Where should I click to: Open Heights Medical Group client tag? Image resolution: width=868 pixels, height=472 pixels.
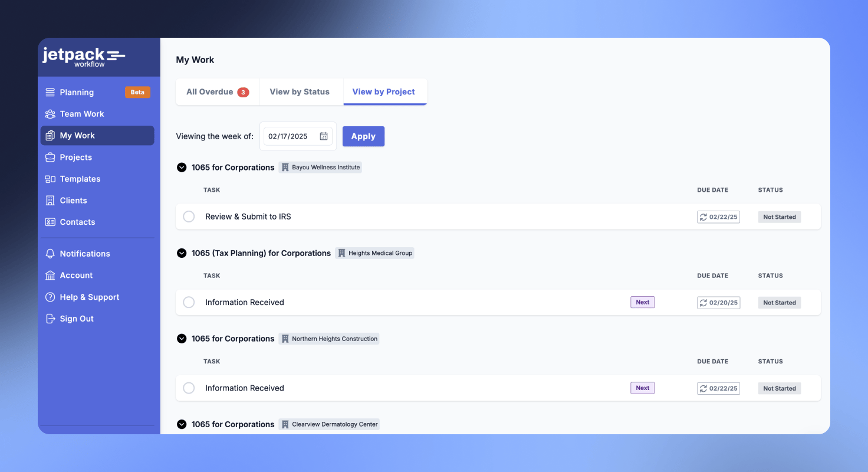click(x=374, y=253)
